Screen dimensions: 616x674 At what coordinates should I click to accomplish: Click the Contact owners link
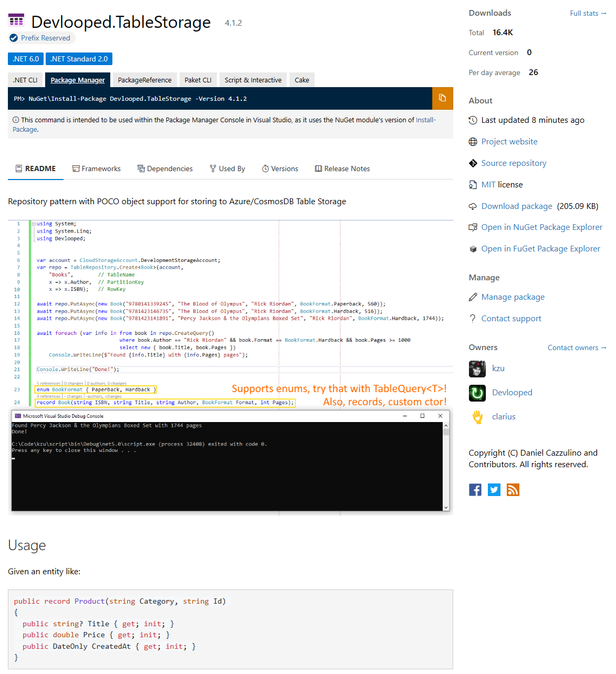coord(577,347)
